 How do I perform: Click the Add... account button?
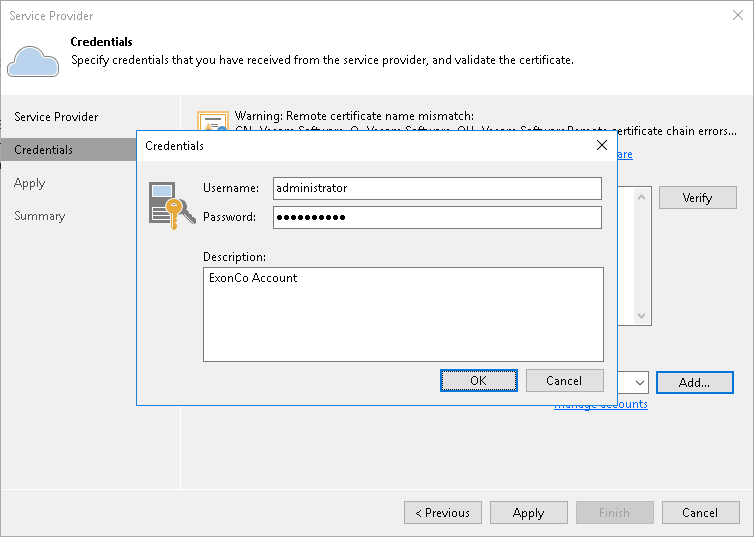(694, 382)
